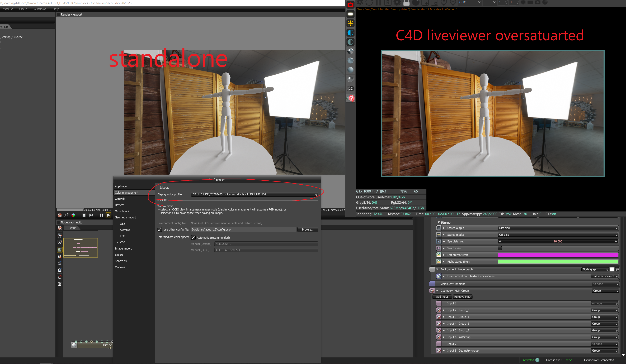Image resolution: width=626 pixels, height=364 pixels.
Task: Uncheck Use other config file checkbox
Action: pyautogui.click(x=160, y=229)
